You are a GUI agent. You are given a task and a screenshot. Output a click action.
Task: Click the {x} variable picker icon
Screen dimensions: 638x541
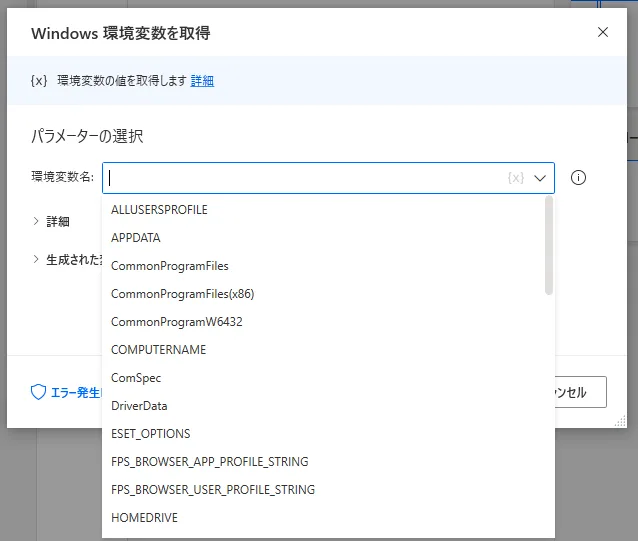[516, 178]
